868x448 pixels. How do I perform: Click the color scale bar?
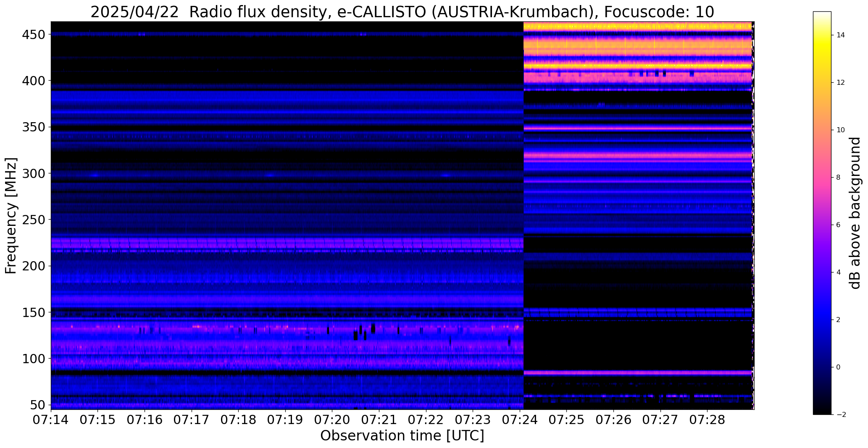[x=822, y=213]
